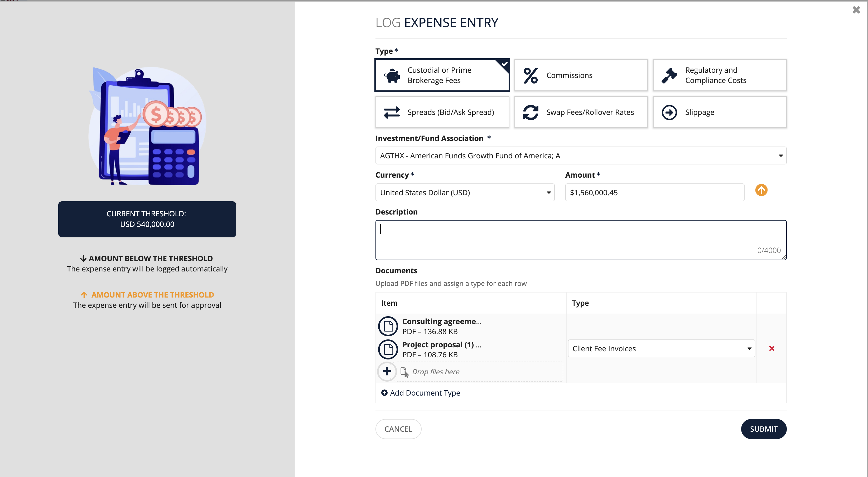Click the slippage circled arrow icon

669,113
